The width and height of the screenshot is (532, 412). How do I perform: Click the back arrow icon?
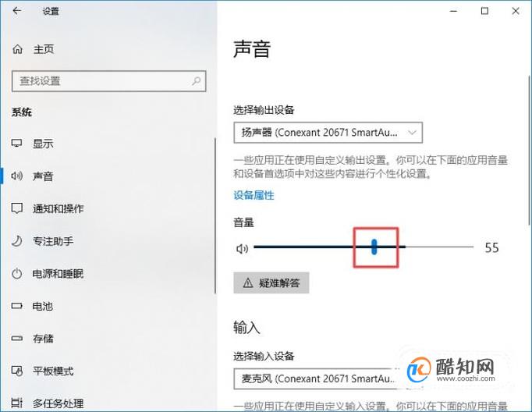click(x=16, y=11)
